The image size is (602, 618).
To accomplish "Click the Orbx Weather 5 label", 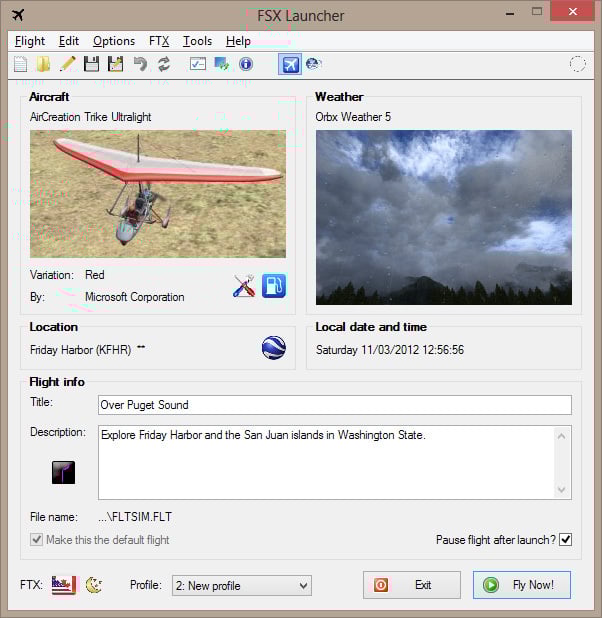I will point(353,117).
